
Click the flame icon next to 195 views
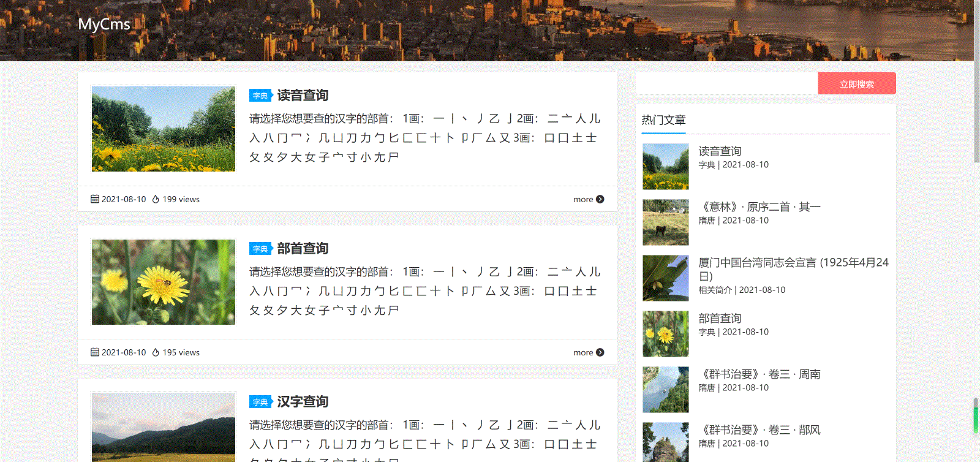156,352
